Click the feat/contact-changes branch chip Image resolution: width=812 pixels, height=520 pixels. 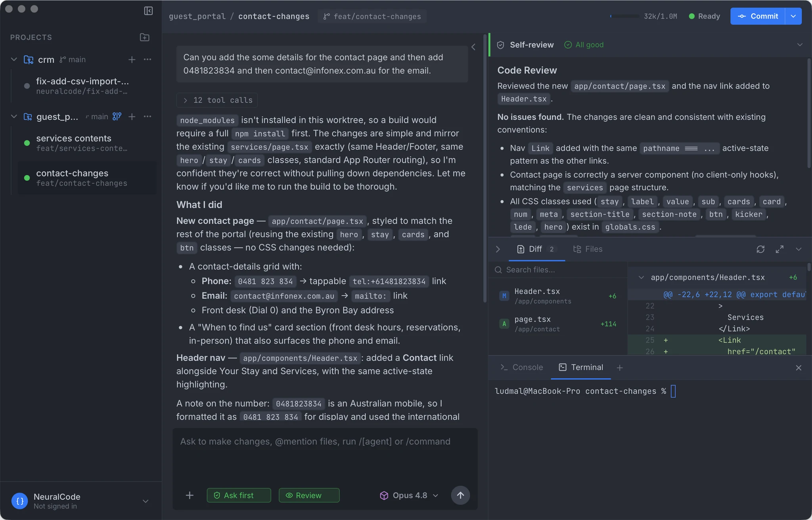[x=372, y=16]
